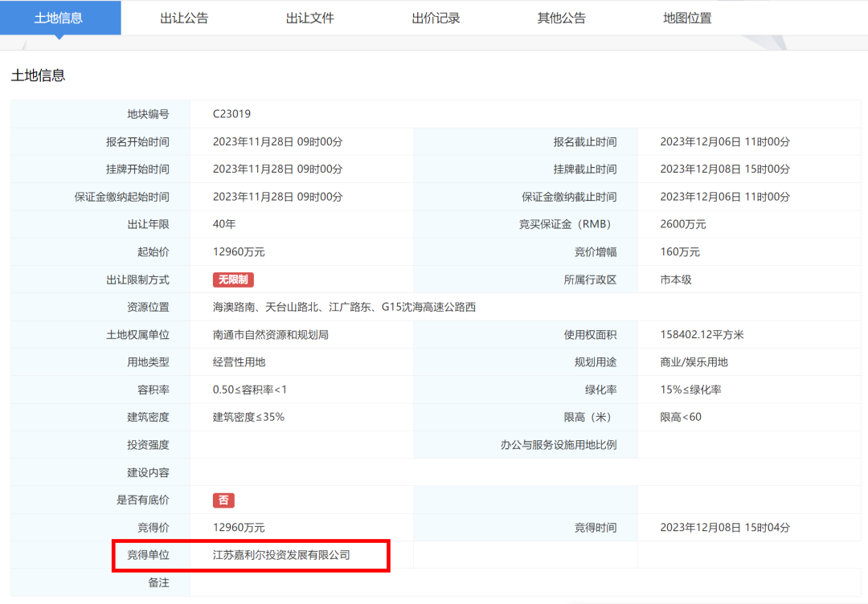Click the bid increment 160万元
Viewport: 868px width, 604px height.
[680, 252]
